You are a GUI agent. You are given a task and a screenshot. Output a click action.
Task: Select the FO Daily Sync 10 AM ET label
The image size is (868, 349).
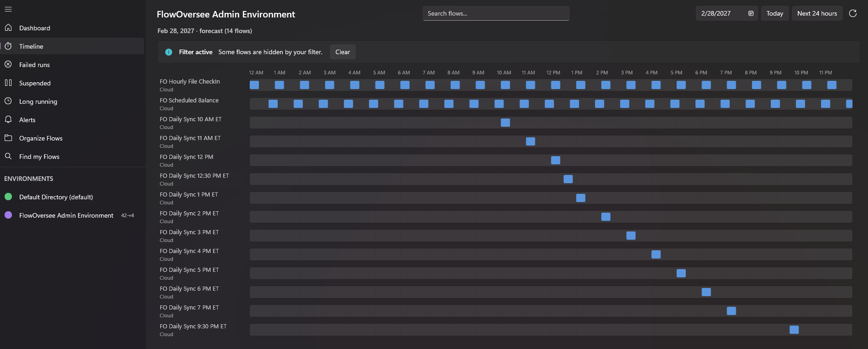(190, 119)
